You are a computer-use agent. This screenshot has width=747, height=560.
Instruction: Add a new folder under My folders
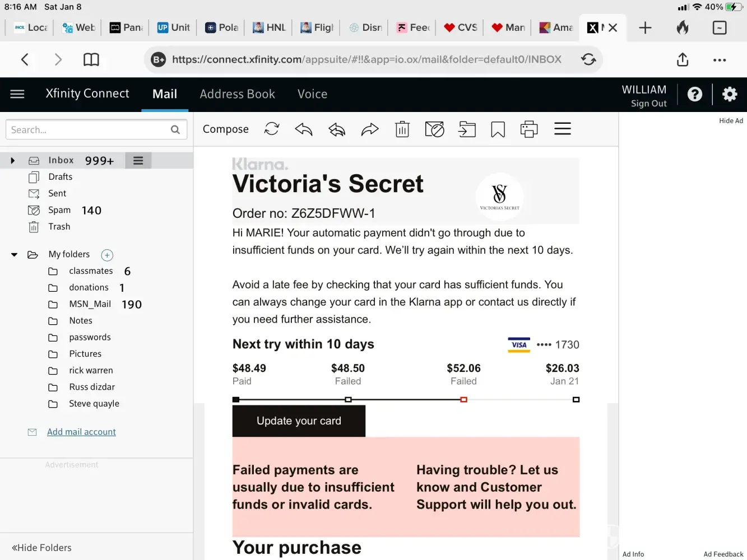pyautogui.click(x=107, y=255)
